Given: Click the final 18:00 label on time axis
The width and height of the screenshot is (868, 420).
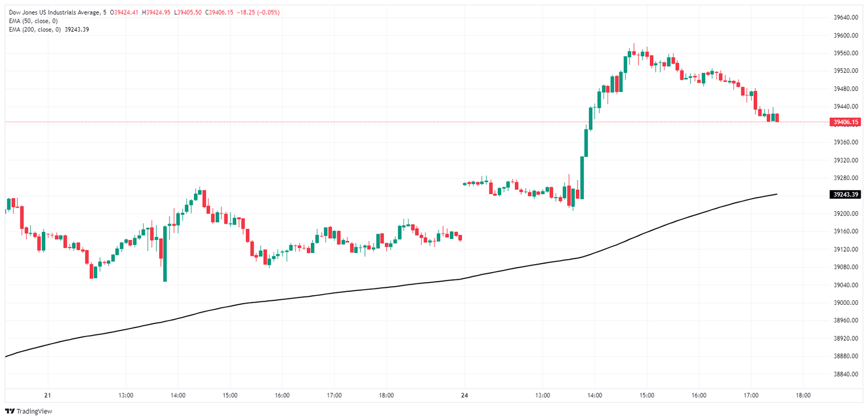Looking at the screenshot, I should point(803,395).
